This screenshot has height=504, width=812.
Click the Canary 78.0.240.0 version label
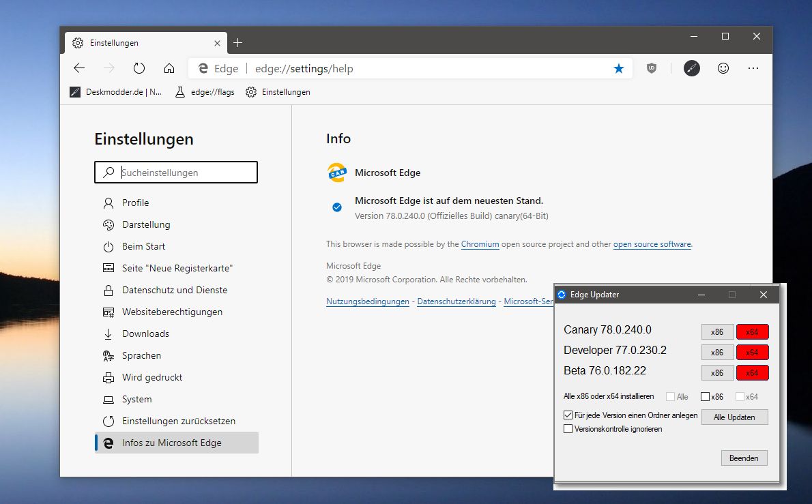coord(607,329)
